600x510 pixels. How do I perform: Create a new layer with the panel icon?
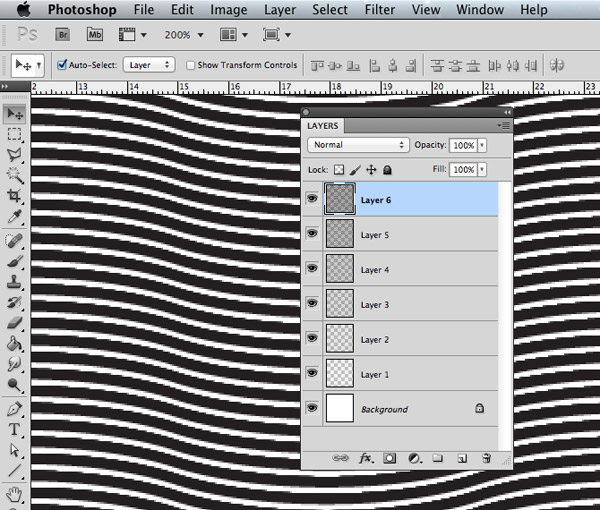[462, 458]
